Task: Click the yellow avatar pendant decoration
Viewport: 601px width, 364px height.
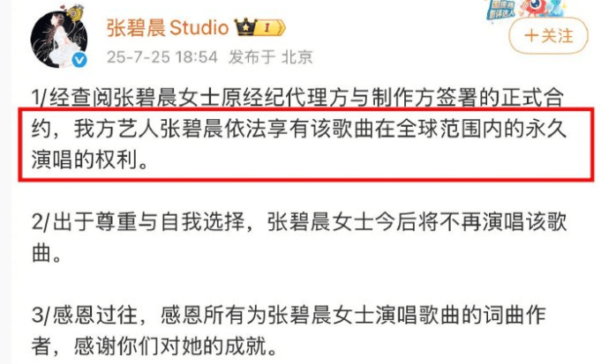Action: (75, 11)
